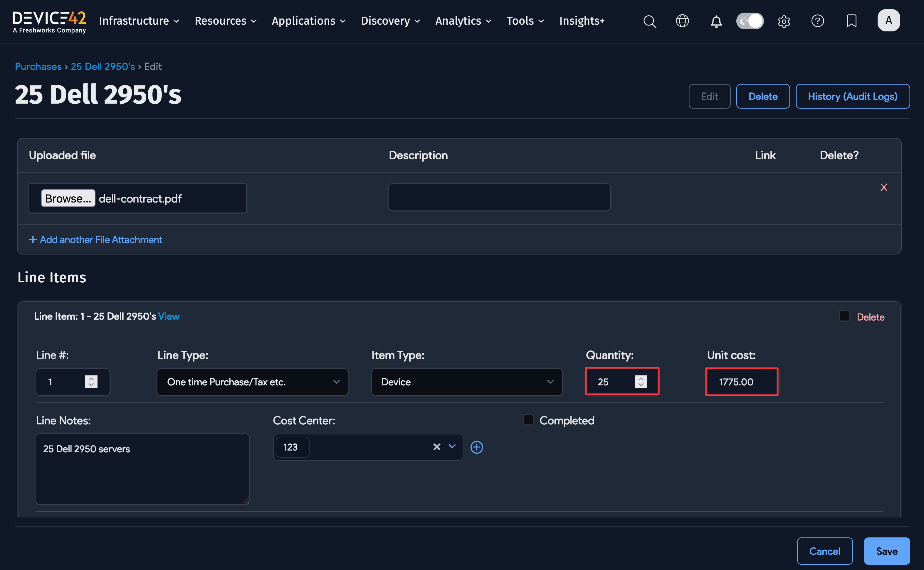Increment the Quantity stepper
This screenshot has width=924, height=570.
pyautogui.click(x=641, y=379)
